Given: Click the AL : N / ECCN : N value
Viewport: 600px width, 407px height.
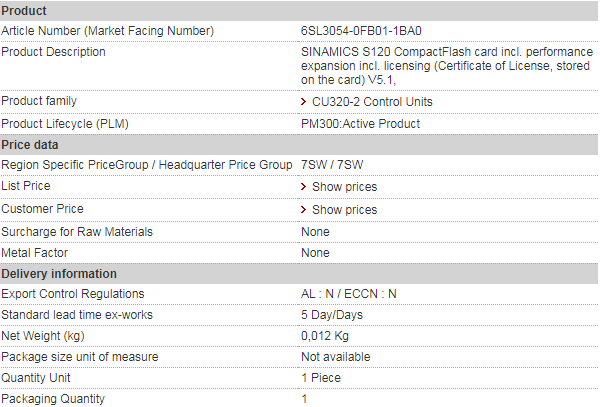Looking at the screenshot, I should (x=349, y=294).
